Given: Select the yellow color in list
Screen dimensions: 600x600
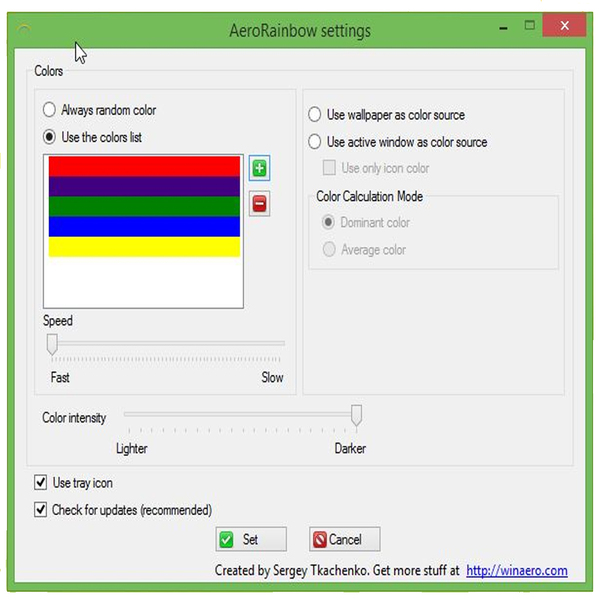Looking at the screenshot, I should pyautogui.click(x=144, y=247).
